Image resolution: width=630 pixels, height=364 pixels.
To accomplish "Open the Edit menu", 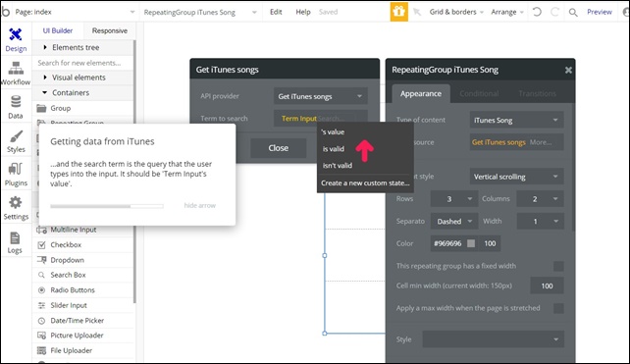I will (x=276, y=12).
